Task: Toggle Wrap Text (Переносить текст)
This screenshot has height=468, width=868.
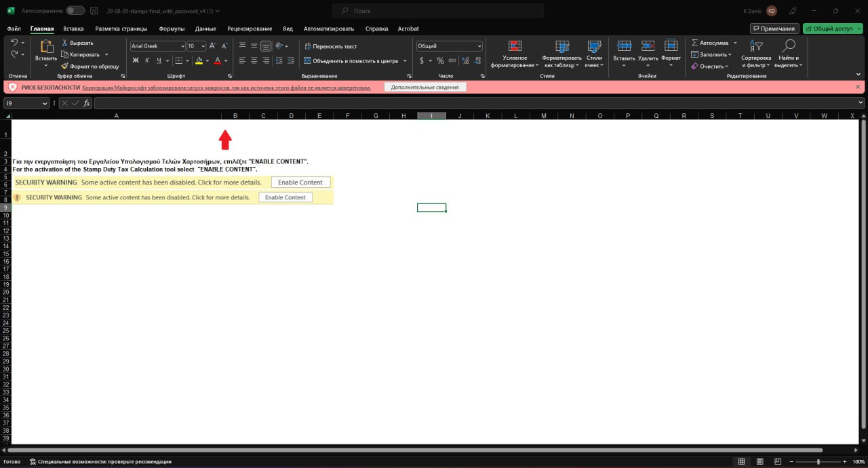Action: 330,46
